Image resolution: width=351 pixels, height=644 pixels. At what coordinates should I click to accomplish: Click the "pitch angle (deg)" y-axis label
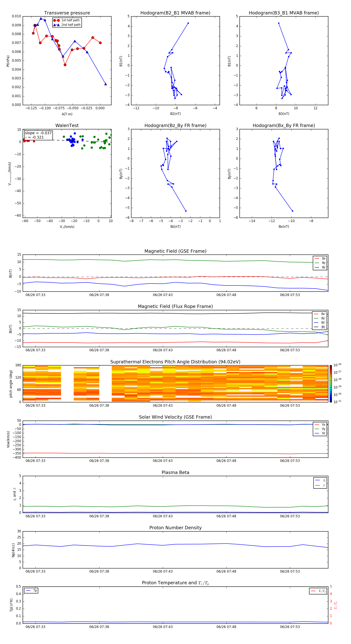coord(11,384)
